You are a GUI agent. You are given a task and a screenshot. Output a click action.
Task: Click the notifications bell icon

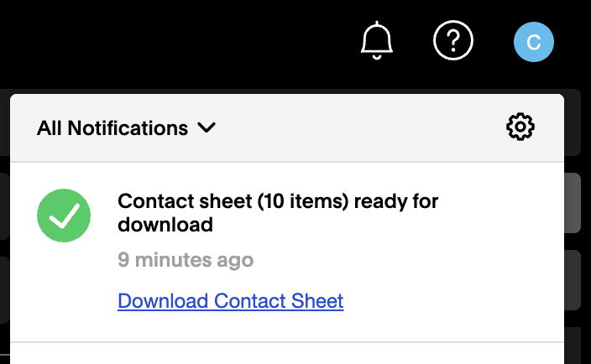coord(377,40)
